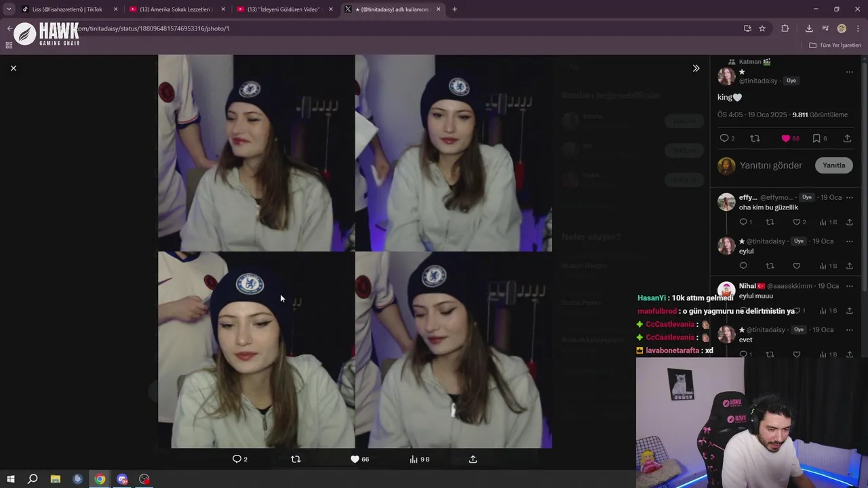The width and height of the screenshot is (868, 488).
Task: Reply to the 'eylul' comment
Action: (x=743, y=266)
